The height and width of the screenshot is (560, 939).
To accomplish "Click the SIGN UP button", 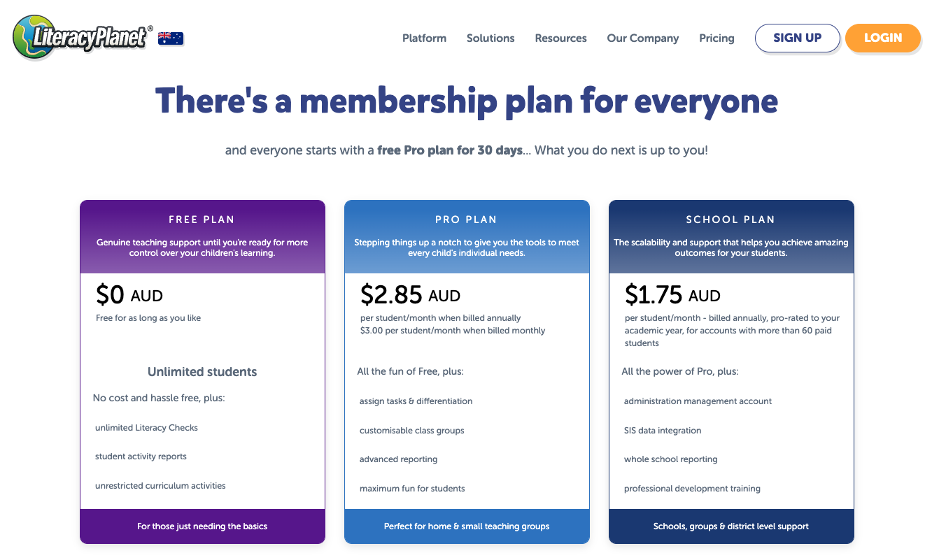I will pyautogui.click(x=797, y=38).
